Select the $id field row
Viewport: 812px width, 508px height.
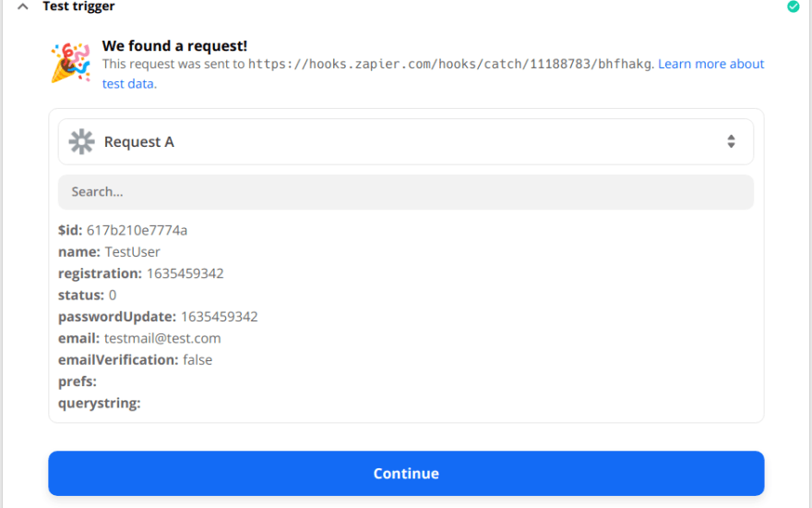[123, 230]
